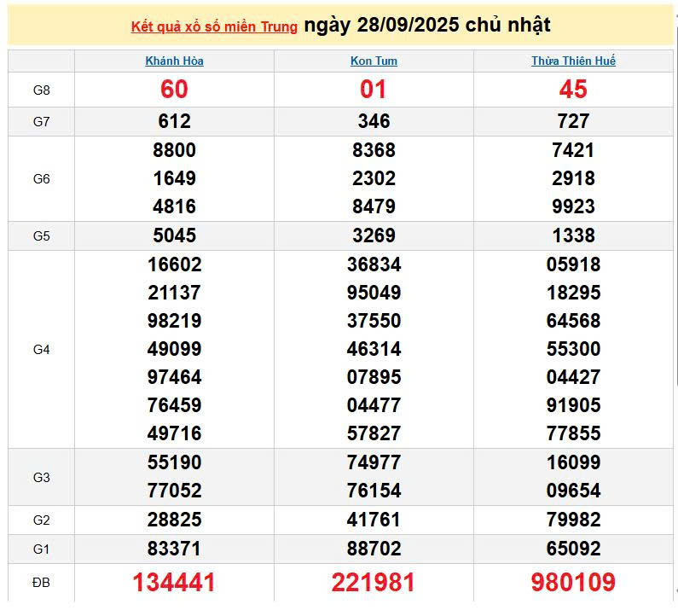Click G6 result 1649

[174, 178]
